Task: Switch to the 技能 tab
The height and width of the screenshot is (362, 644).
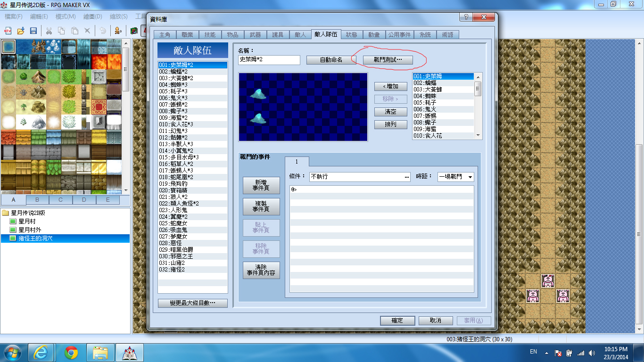Action: (x=210, y=34)
